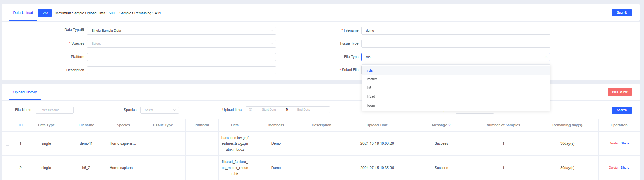Collapse the File Type dropdown arrow

point(546,57)
